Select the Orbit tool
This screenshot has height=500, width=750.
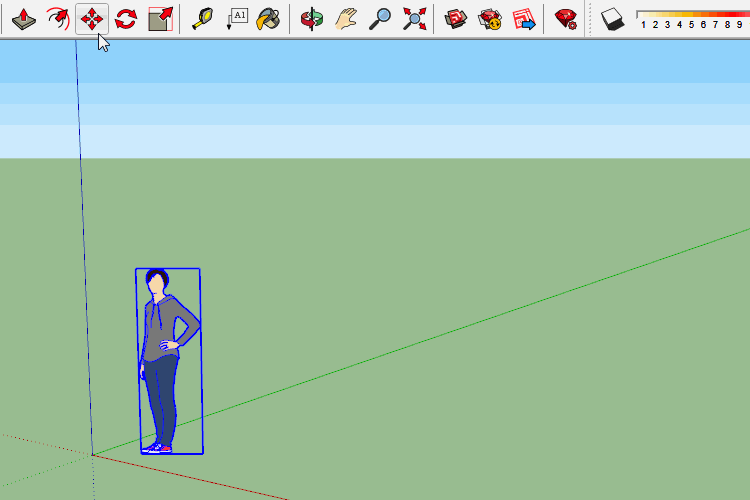311,18
